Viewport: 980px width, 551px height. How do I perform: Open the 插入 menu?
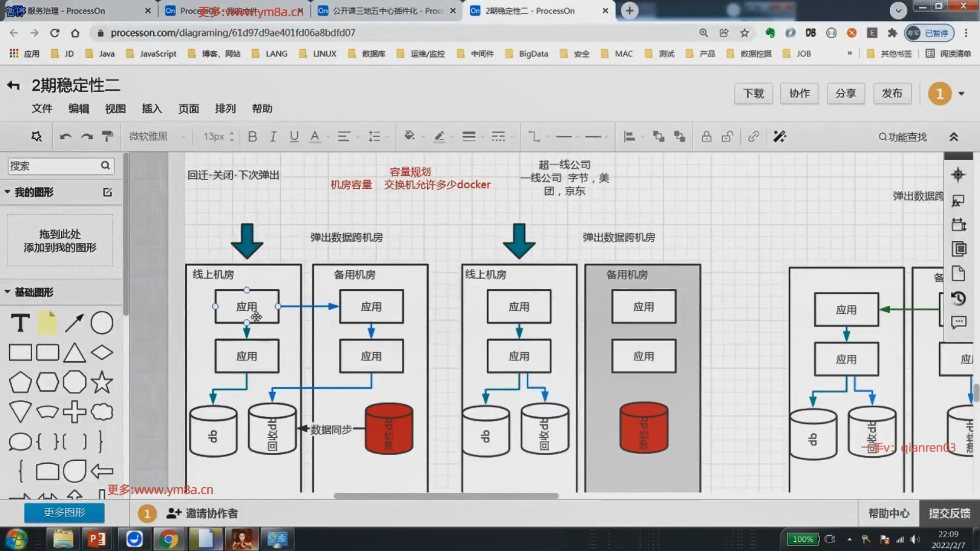coord(152,108)
